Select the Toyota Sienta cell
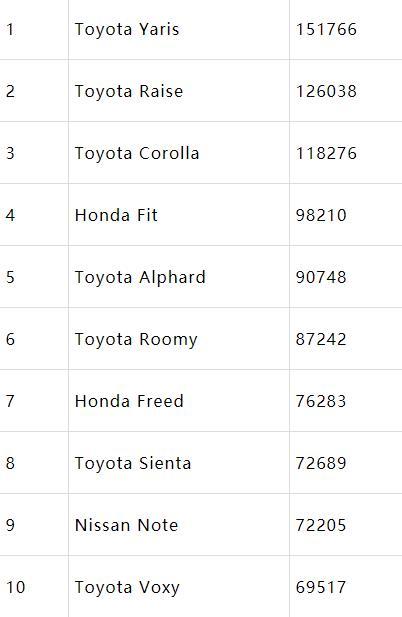This screenshot has height=617, width=402. click(x=179, y=463)
